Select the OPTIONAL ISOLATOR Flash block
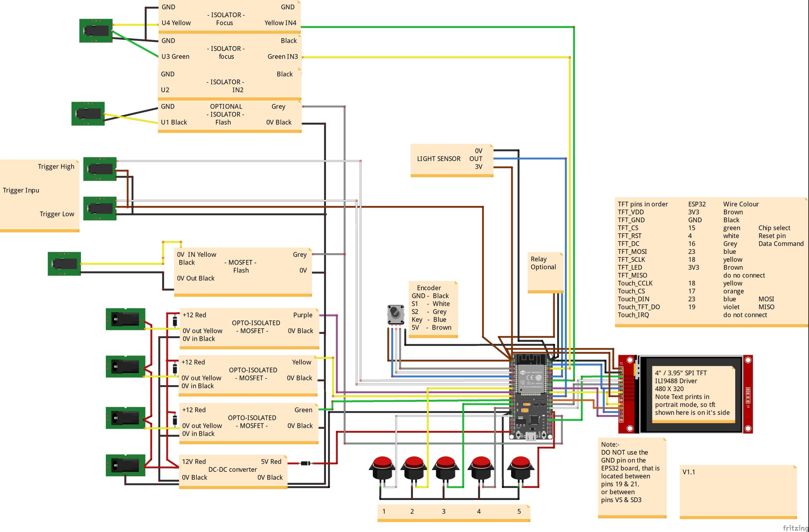This screenshot has width=809, height=532. [x=230, y=115]
